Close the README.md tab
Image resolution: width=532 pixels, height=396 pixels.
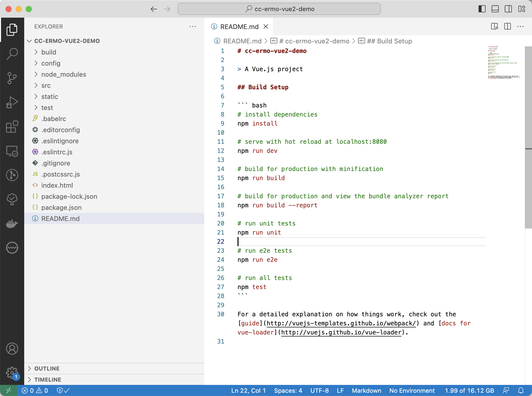(x=266, y=26)
